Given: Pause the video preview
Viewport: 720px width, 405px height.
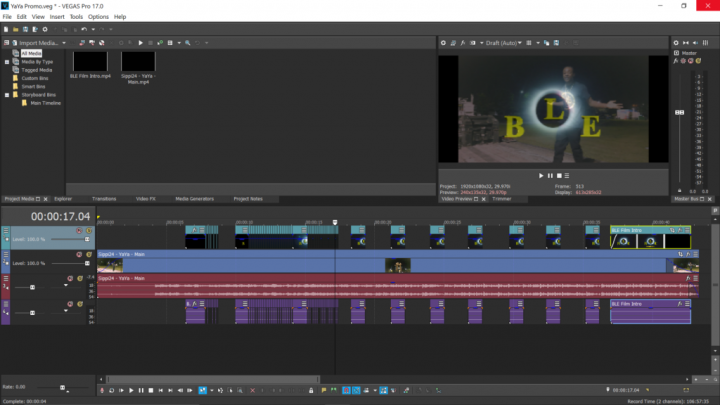Looking at the screenshot, I should pos(550,175).
